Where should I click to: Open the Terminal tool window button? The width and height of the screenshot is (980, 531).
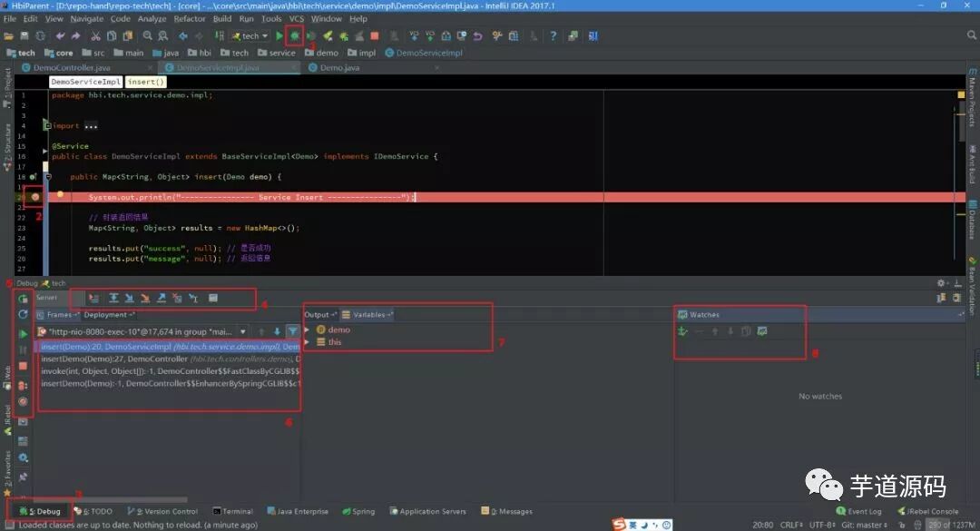point(232,511)
